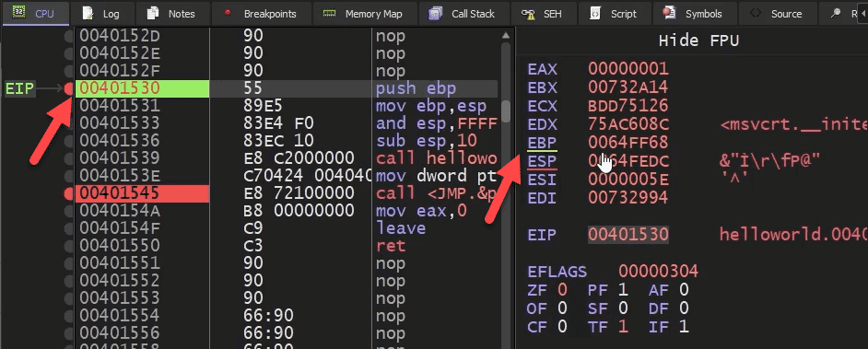Click the PF flag value
Image resolution: width=868 pixels, height=349 pixels.
tap(623, 289)
